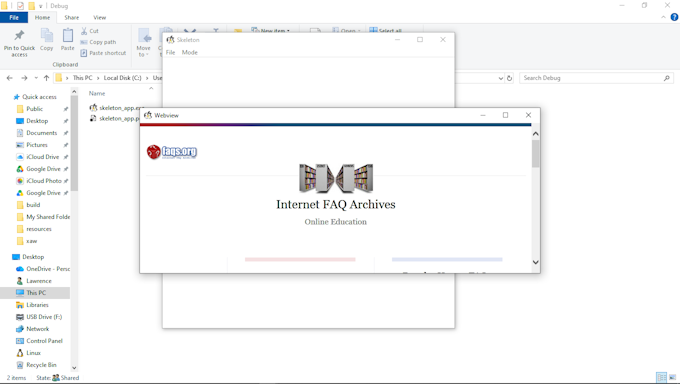The width and height of the screenshot is (680, 384).
Task: Open Documents in the sidebar
Action: click(42, 133)
